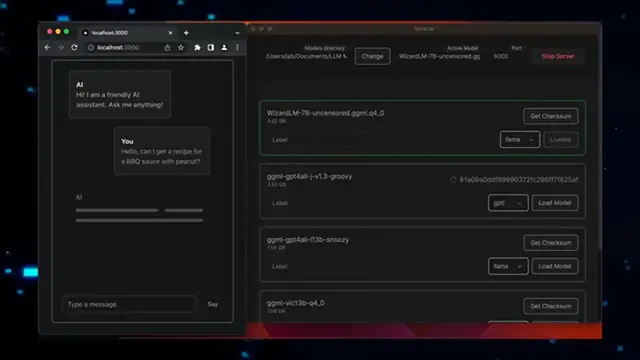Select the You message about BBQ sauce

pos(162,151)
